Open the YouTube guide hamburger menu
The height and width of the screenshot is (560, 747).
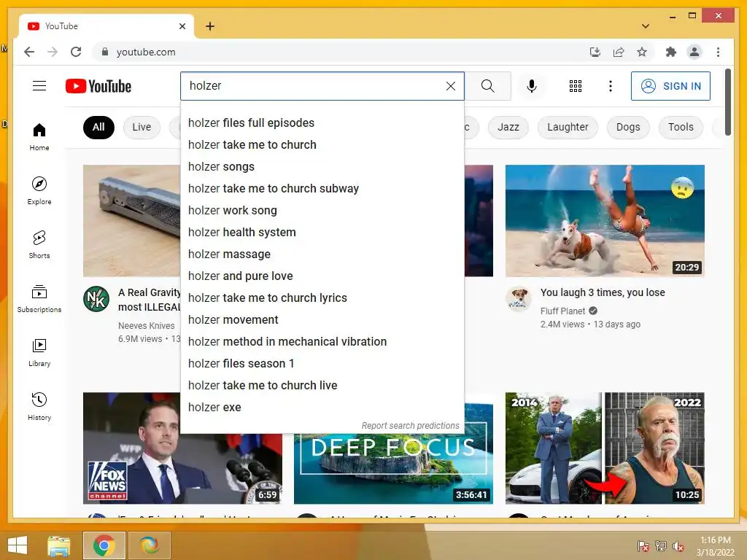pyautogui.click(x=39, y=86)
